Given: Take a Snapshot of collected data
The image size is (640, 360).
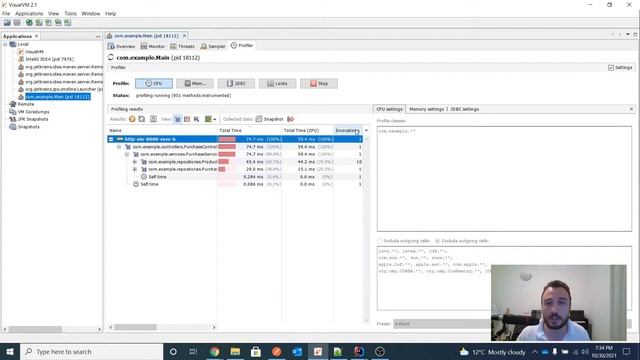Looking at the screenshot, I should click(269, 119).
